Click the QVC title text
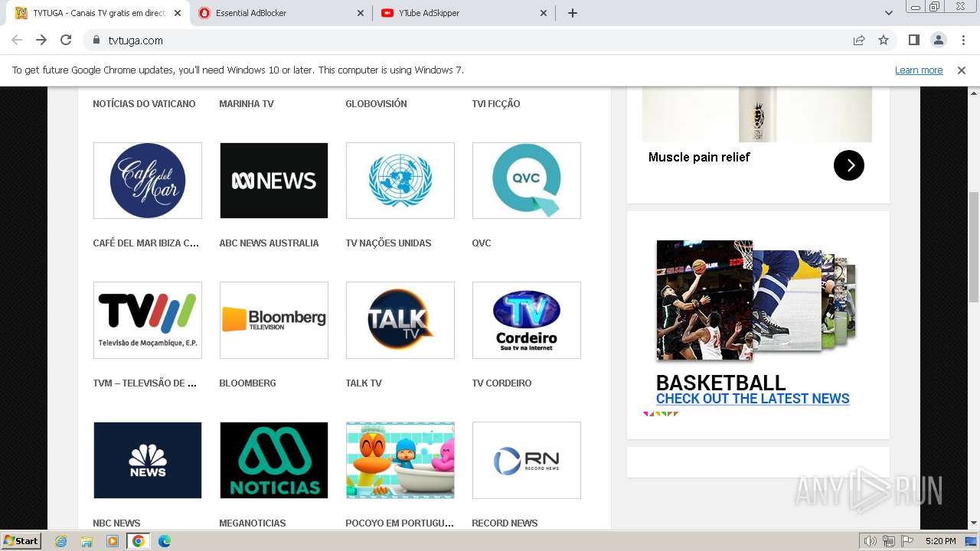This screenshot has height=551, width=980. pyautogui.click(x=482, y=243)
